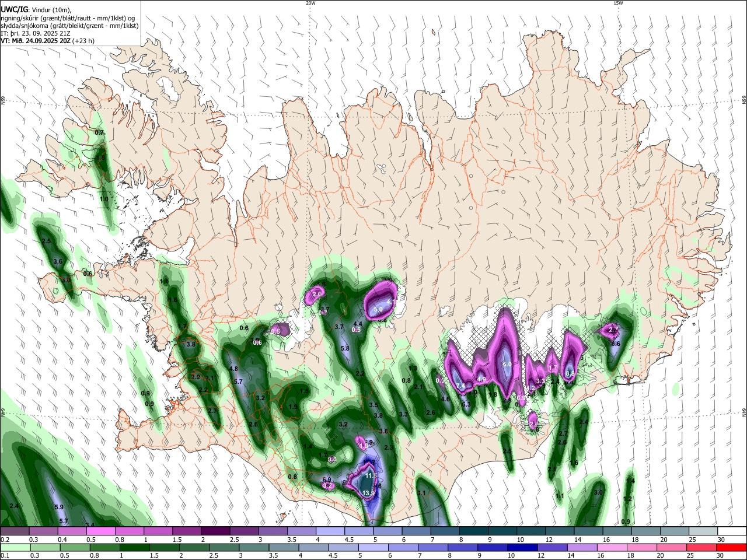
Task: Click the 20W longitude label
Action: tap(310, 3)
